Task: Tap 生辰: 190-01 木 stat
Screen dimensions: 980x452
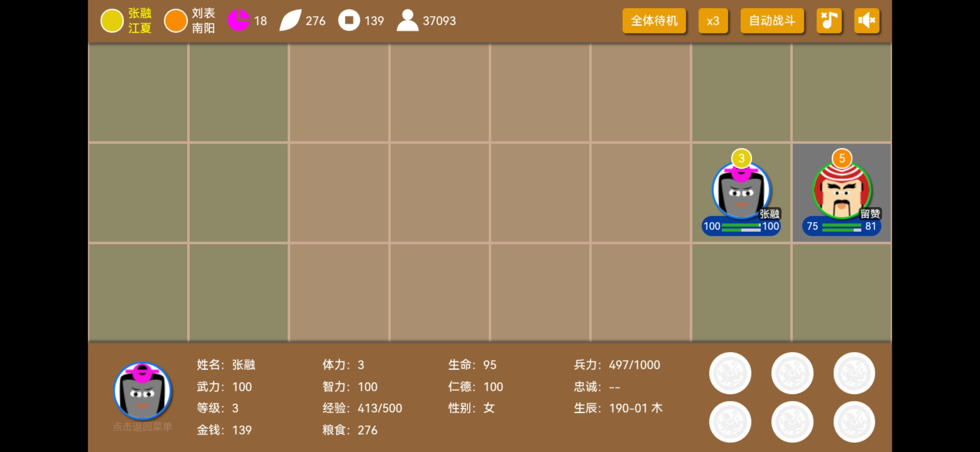Action: point(618,408)
